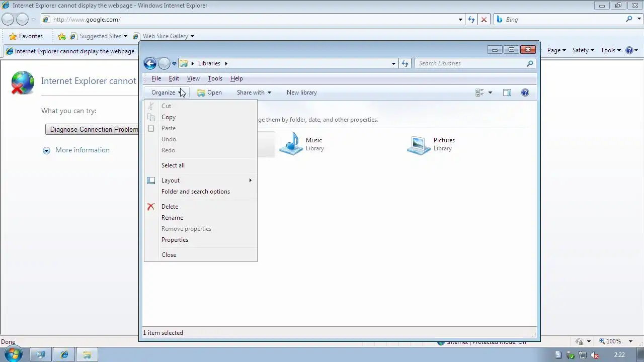Click the taskbar clock showing 2:22
The height and width of the screenshot is (362, 644).
(x=619, y=354)
